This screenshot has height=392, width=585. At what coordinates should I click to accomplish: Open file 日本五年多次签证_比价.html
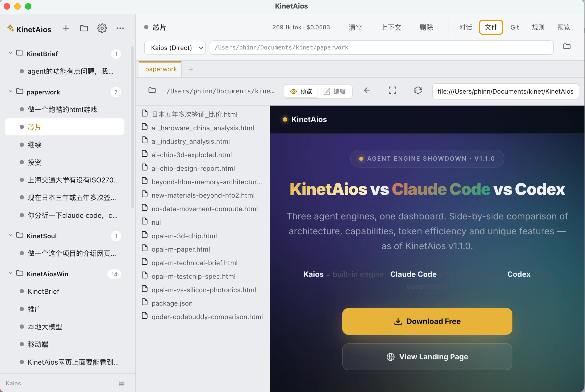pos(202,114)
